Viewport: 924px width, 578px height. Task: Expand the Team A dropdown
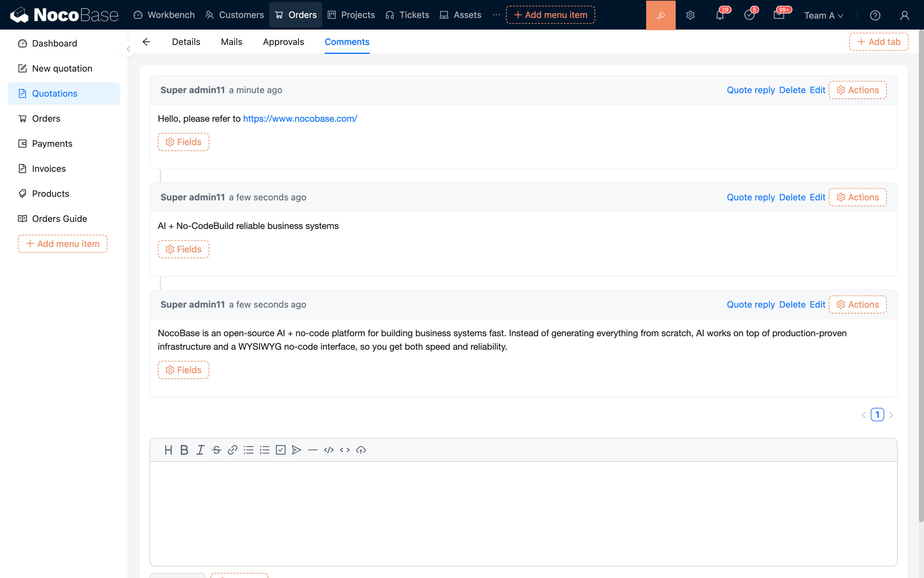click(824, 15)
